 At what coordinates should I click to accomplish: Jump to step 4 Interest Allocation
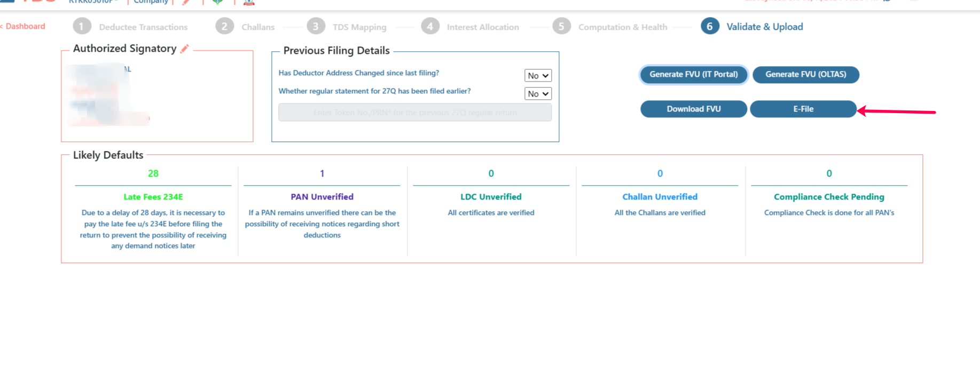point(470,27)
